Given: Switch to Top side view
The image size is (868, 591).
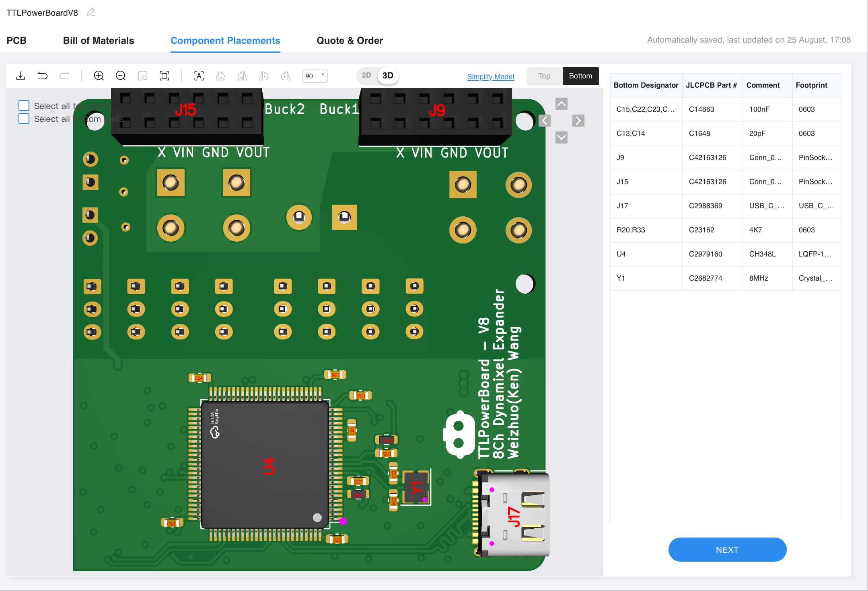Looking at the screenshot, I should [544, 76].
